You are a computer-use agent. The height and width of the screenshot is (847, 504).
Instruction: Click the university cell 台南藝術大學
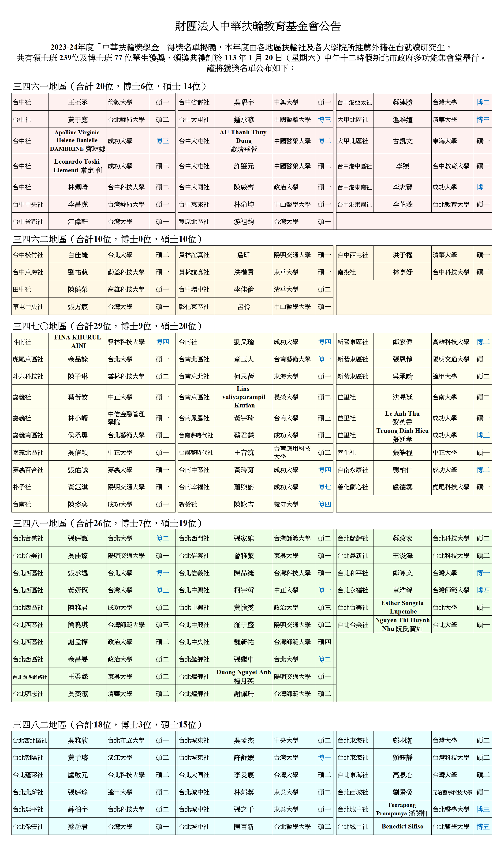point(294,359)
